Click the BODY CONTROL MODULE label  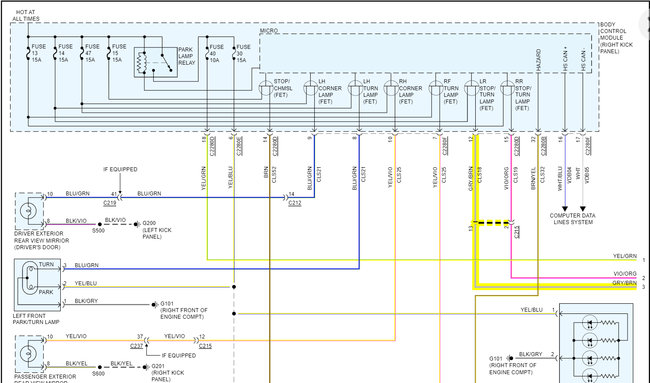pyautogui.click(x=616, y=38)
